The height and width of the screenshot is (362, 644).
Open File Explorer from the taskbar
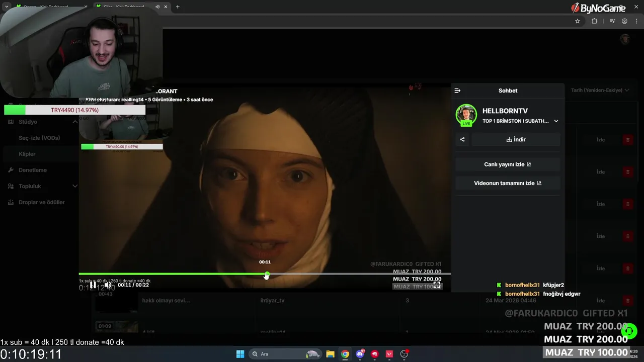[330, 354]
